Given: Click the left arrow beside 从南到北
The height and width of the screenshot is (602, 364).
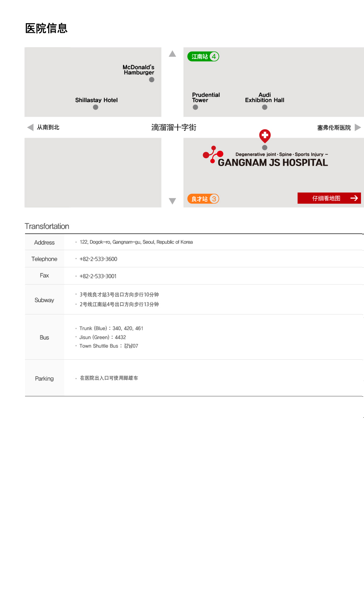Looking at the screenshot, I should [30, 128].
